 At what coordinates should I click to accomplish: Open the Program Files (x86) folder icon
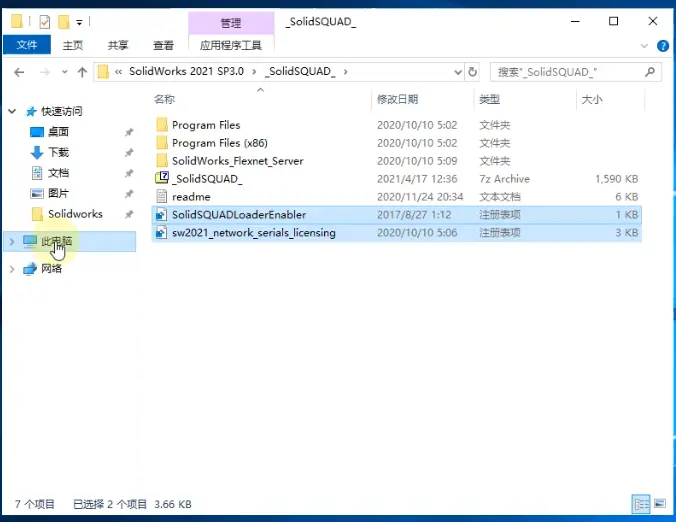click(x=162, y=143)
